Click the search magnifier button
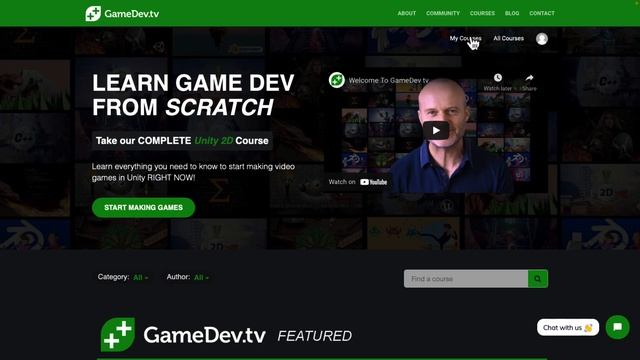 coord(538,279)
